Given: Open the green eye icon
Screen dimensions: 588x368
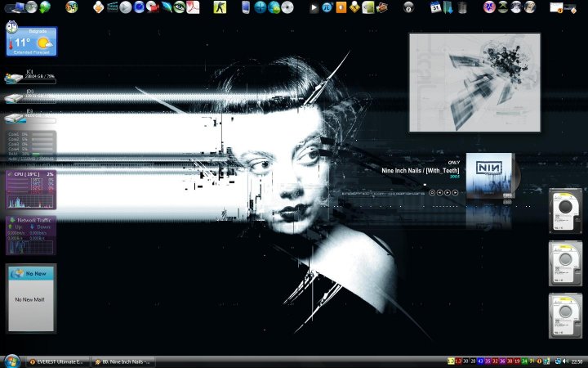Looking at the screenshot, I should click(179, 7).
